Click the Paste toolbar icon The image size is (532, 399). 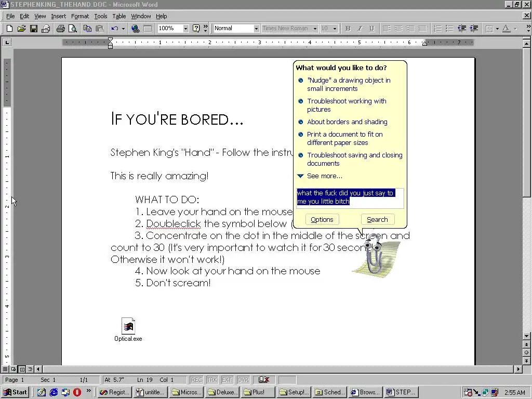click(99, 29)
